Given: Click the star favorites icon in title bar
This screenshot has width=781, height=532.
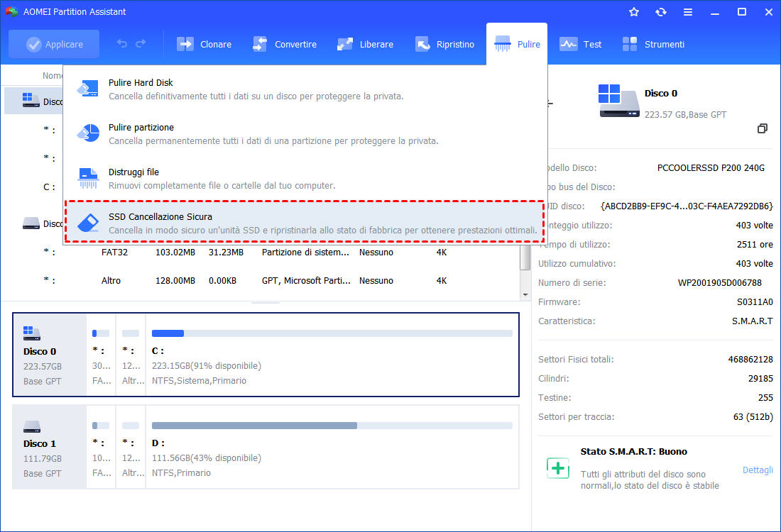Looking at the screenshot, I should pos(634,11).
